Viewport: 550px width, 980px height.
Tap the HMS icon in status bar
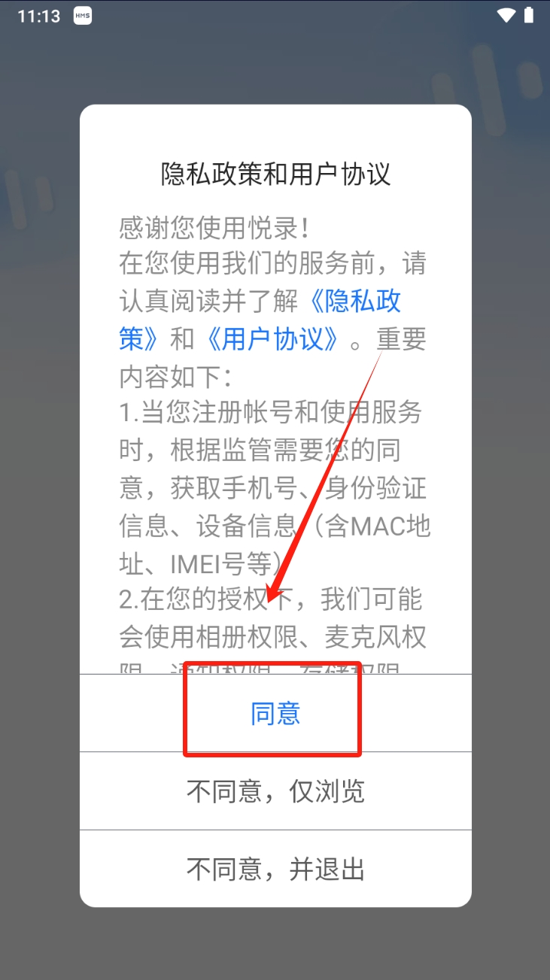pos(83,16)
